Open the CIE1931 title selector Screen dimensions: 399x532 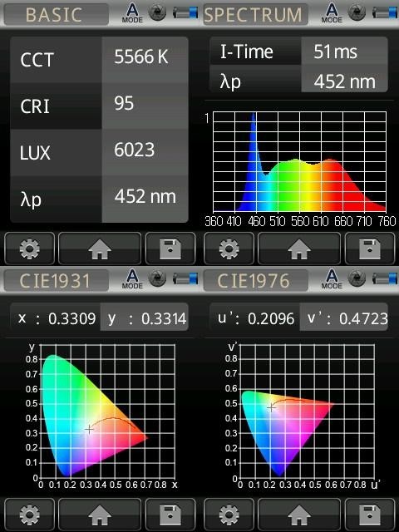[57, 280]
